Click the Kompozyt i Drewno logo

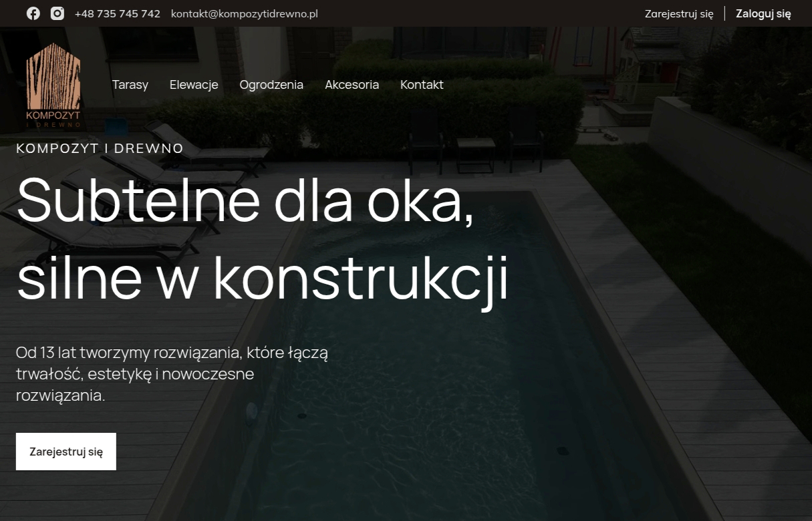coord(53,85)
